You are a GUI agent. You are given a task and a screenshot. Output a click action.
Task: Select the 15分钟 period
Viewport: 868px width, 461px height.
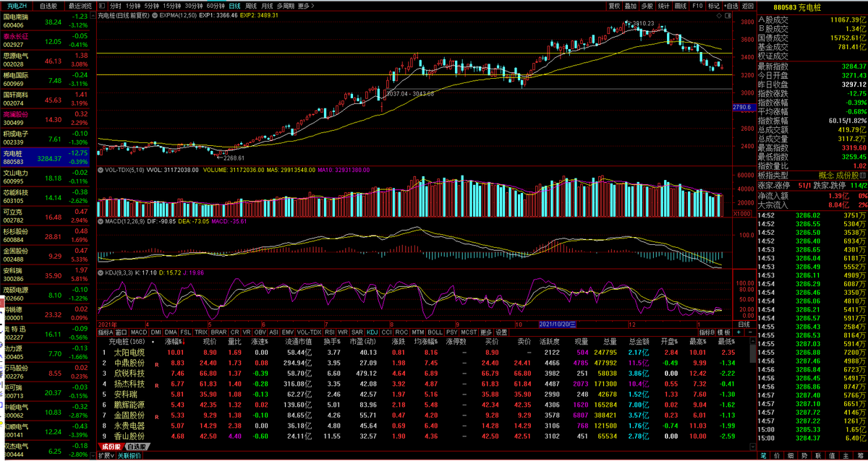(172, 6)
